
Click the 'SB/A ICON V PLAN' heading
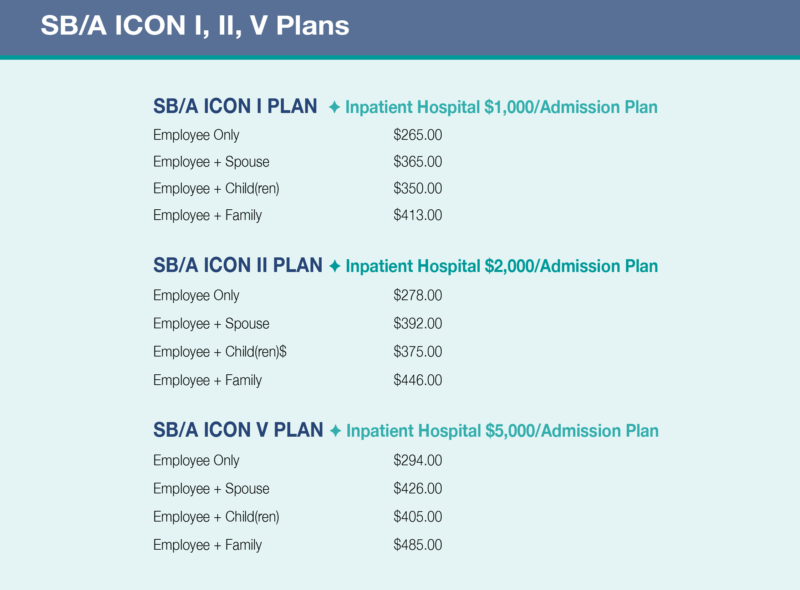(x=238, y=430)
